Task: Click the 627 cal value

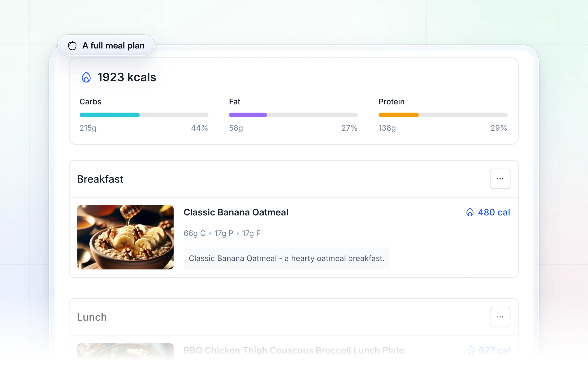Action: pyautogui.click(x=494, y=350)
